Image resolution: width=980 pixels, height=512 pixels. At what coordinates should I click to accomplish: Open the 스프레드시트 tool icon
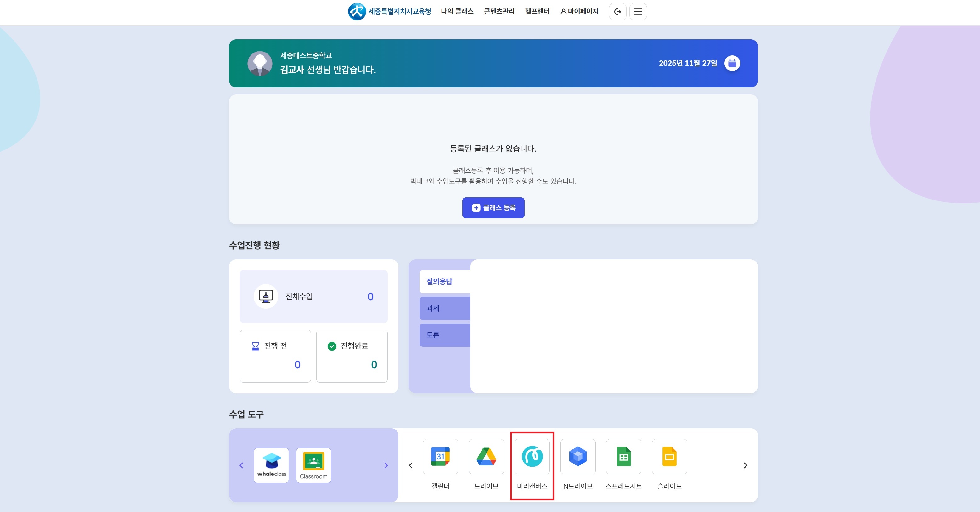click(623, 457)
